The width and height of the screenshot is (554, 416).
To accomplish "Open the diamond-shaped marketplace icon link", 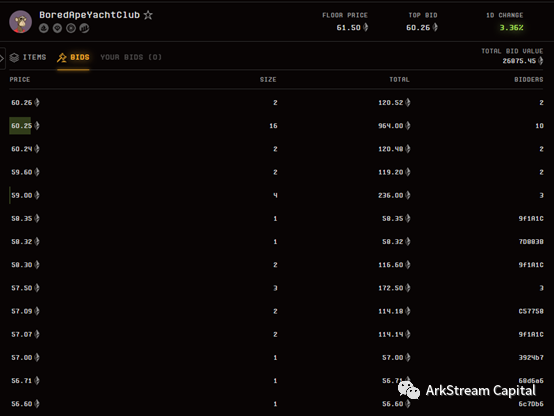I will pos(57,28).
